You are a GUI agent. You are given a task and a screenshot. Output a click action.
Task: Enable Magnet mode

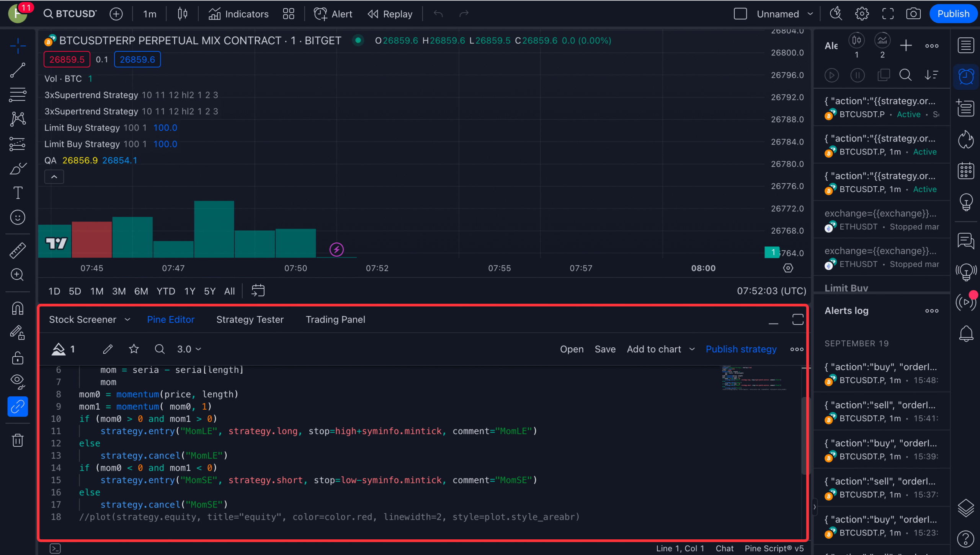[18, 308]
